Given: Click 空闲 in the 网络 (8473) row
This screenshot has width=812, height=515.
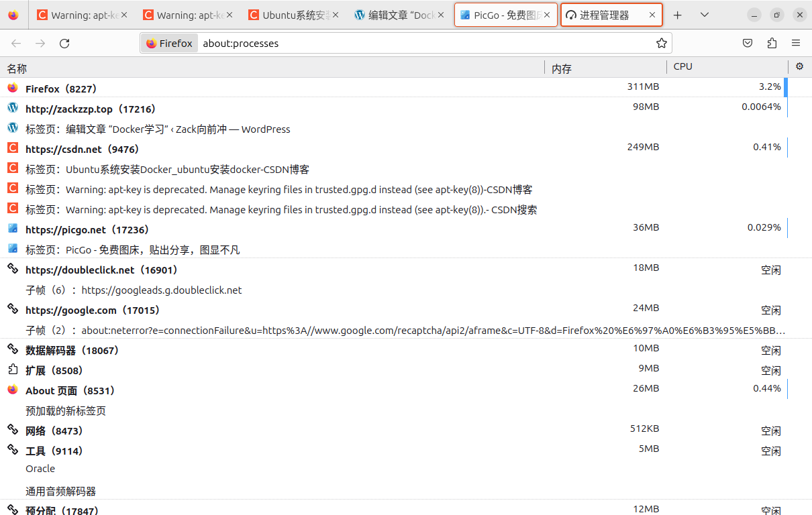Looking at the screenshot, I should coord(771,431).
